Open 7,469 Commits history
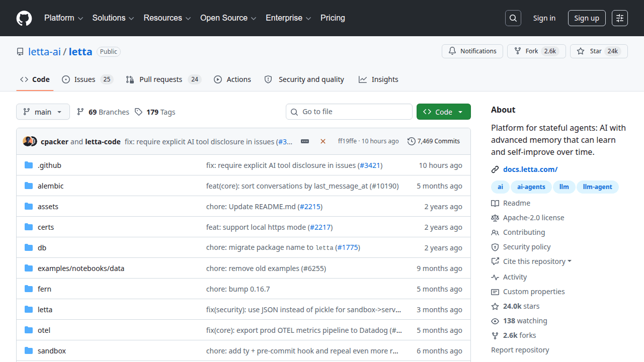 click(434, 141)
